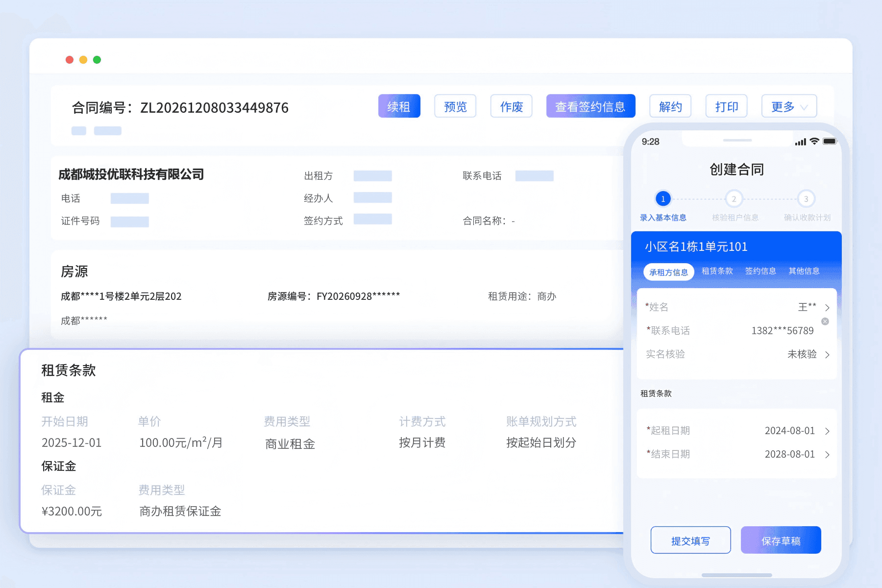Image resolution: width=882 pixels, height=588 pixels.
Task: Click contract number ZL20261208033449876
Action: tap(214, 108)
